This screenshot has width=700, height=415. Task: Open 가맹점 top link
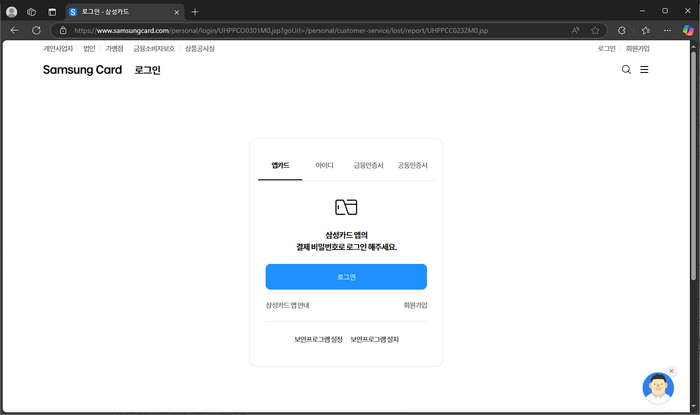pyautogui.click(x=114, y=49)
